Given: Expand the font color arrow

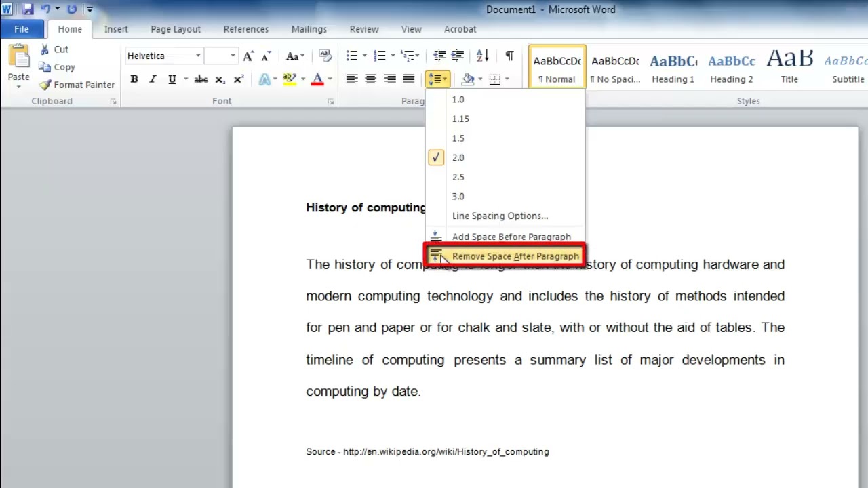Looking at the screenshot, I should point(330,79).
